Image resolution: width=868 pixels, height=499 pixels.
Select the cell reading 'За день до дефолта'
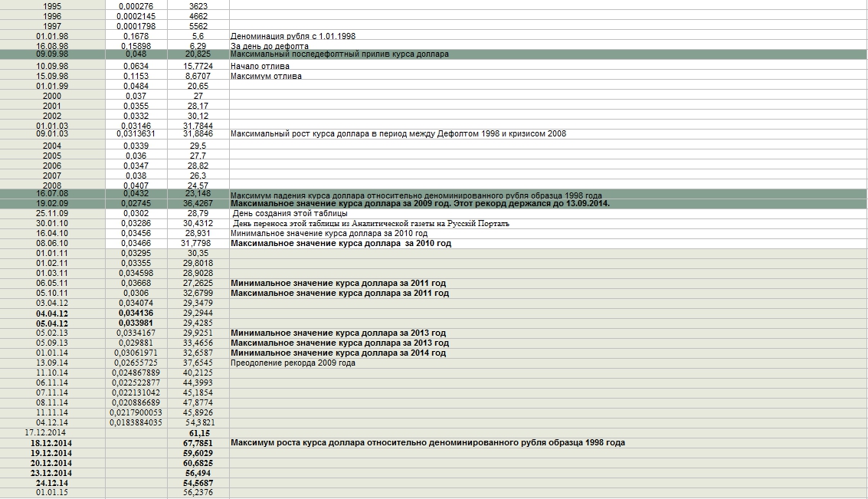[270, 46]
